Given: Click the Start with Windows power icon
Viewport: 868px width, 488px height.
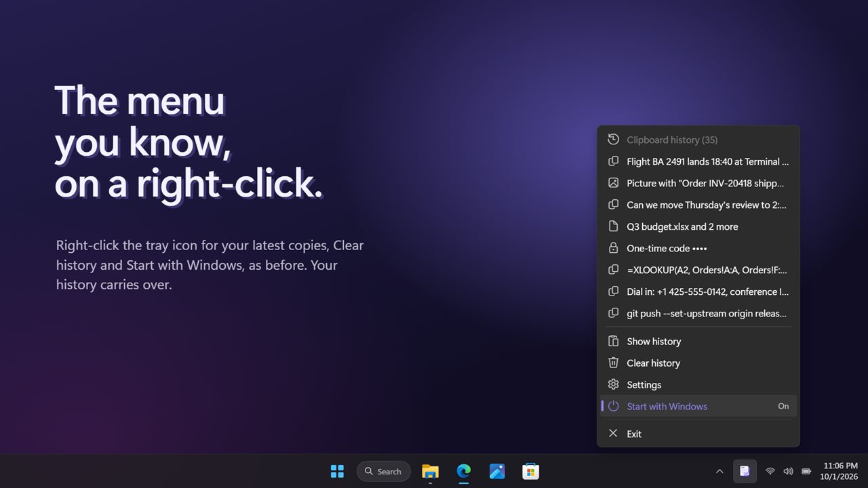Looking at the screenshot, I should coord(613,406).
